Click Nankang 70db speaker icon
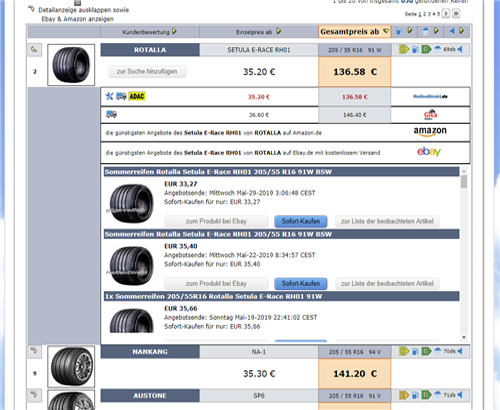 pyautogui.click(x=460, y=351)
